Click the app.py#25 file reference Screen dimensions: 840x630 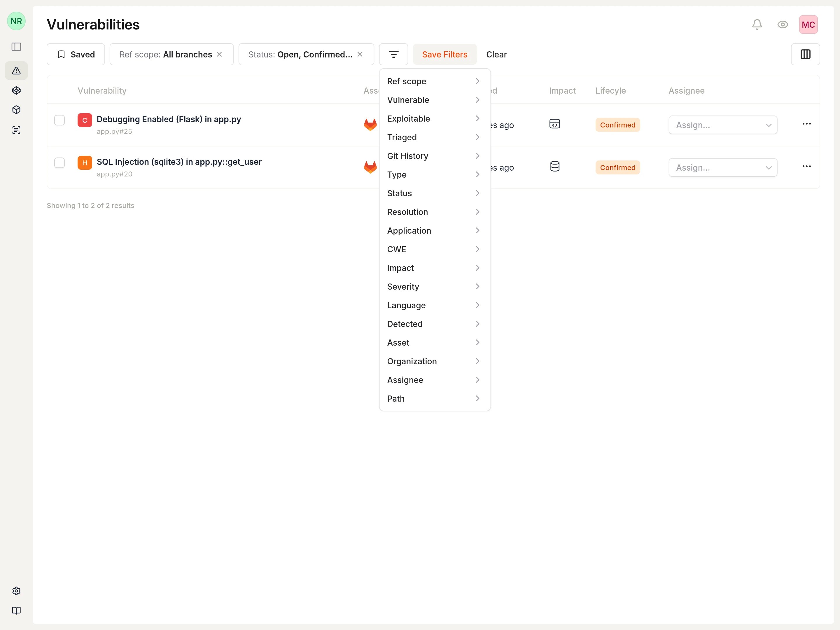click(114, 131)
